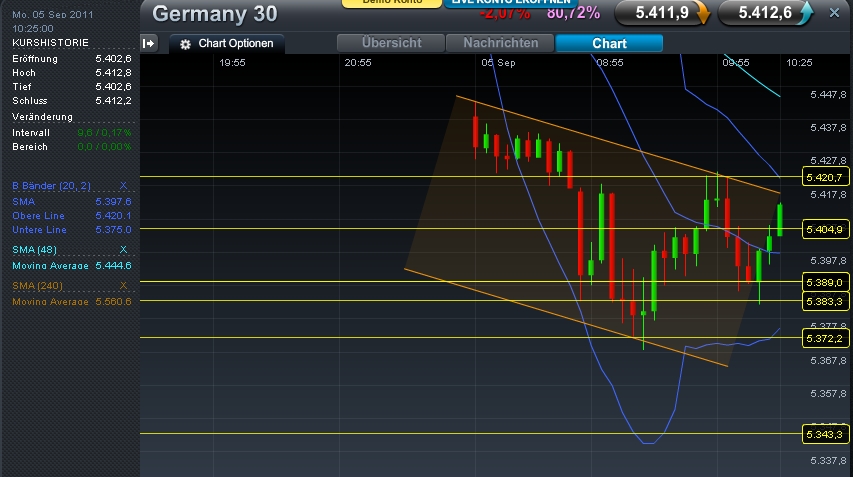Select the 5.383,3 price level marker

coord(825,301)
